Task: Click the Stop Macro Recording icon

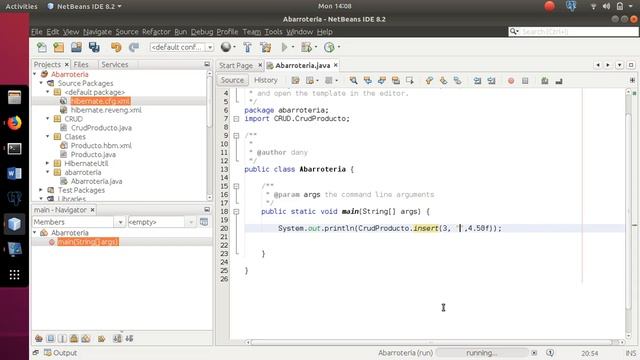Action: 525,81
